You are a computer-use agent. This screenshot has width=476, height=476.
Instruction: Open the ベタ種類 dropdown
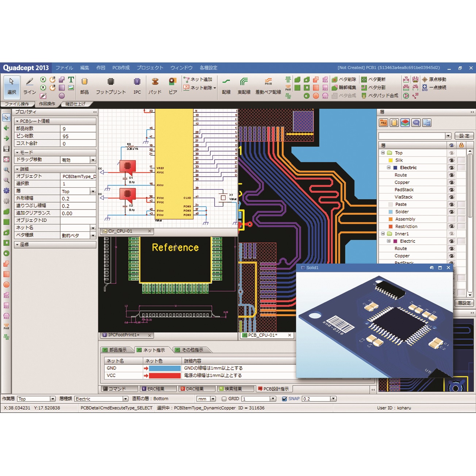pos(93,236)
